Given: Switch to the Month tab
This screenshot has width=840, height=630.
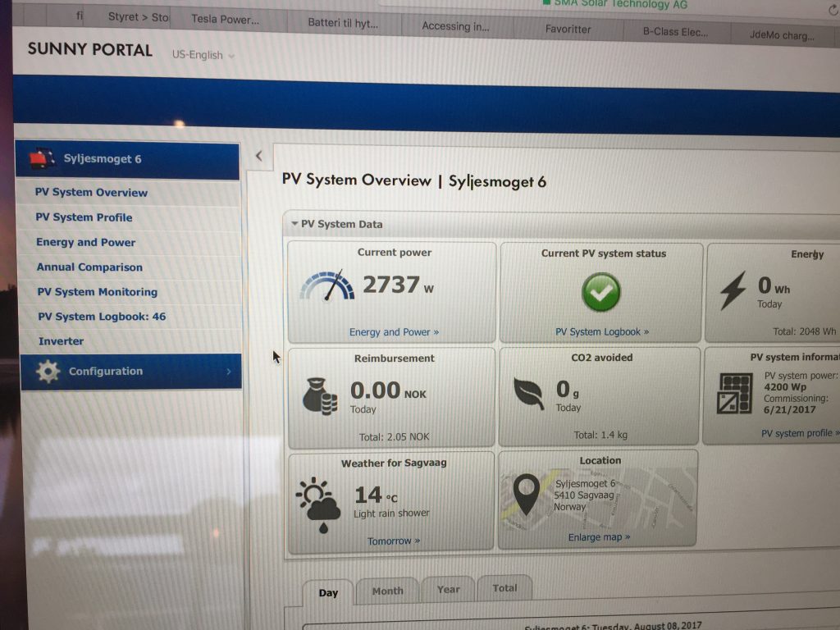Looking at the screenshot, I should (x=387, y=591).
